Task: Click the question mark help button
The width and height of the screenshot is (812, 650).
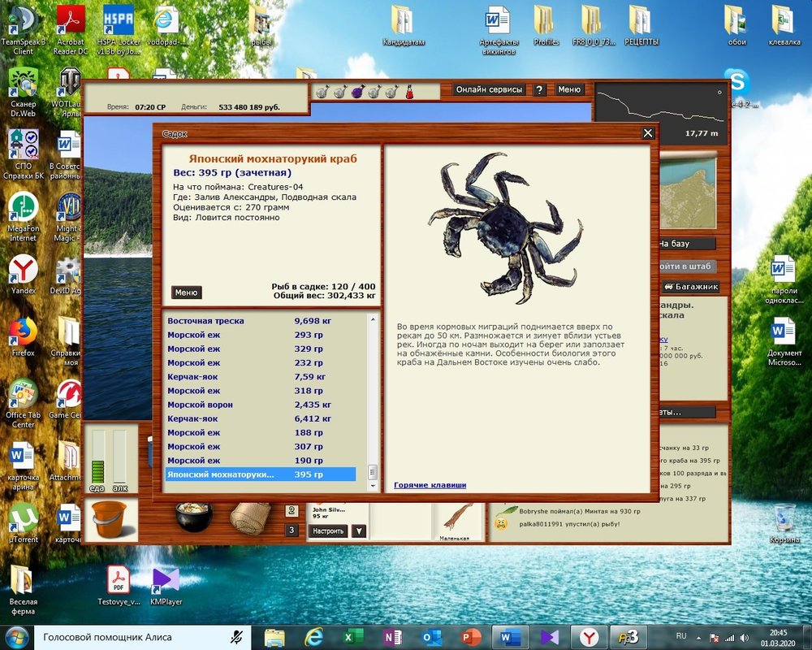Action: (539, 90)
